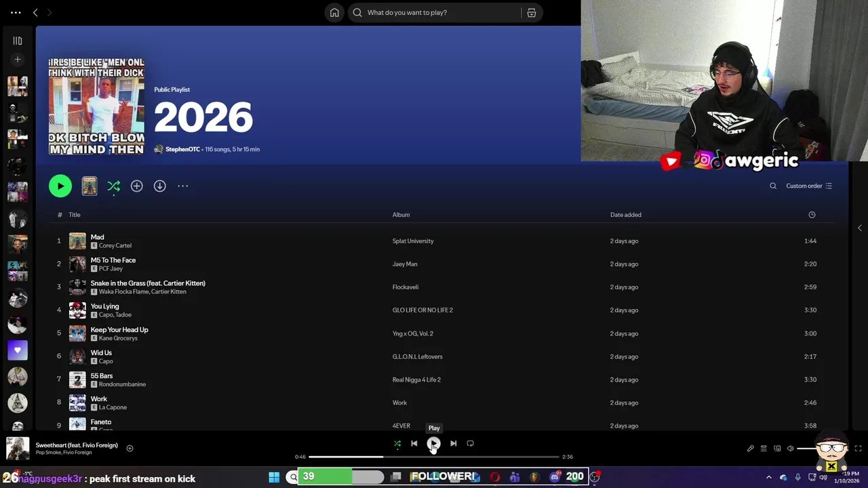Open Liked Songs heart tile in sidebar
This screenshot has width=868, height=488.
pyautogui.click(x=18, y=350)
